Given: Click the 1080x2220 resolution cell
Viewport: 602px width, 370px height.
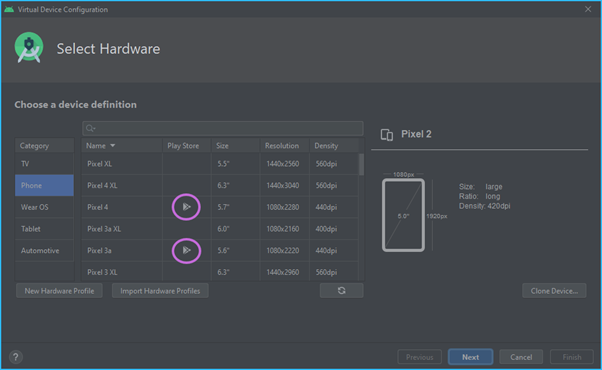Looking at the screenshot, I should coord(283,251).
